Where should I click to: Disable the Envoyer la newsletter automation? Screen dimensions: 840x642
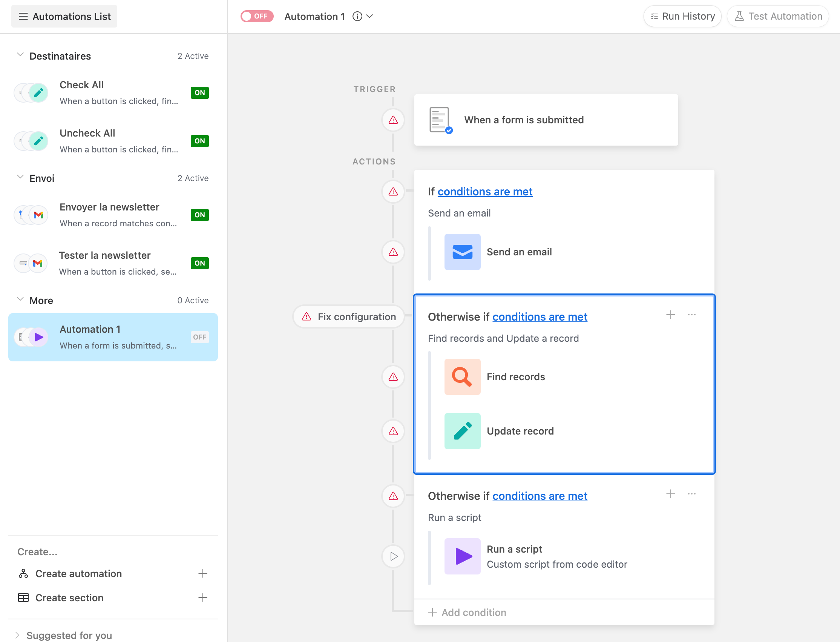(199, 215)
